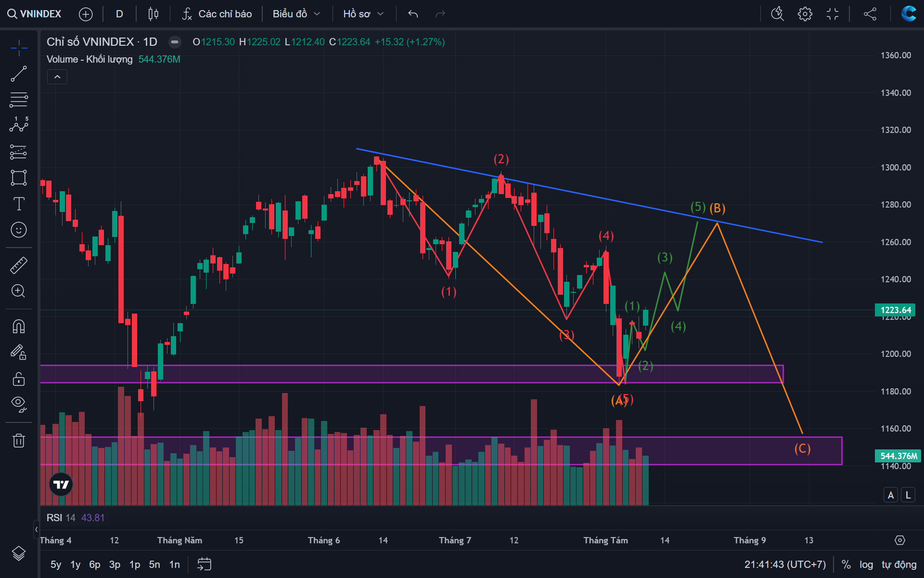Choose the text annotation tool
924x578 pixels.
19,204
